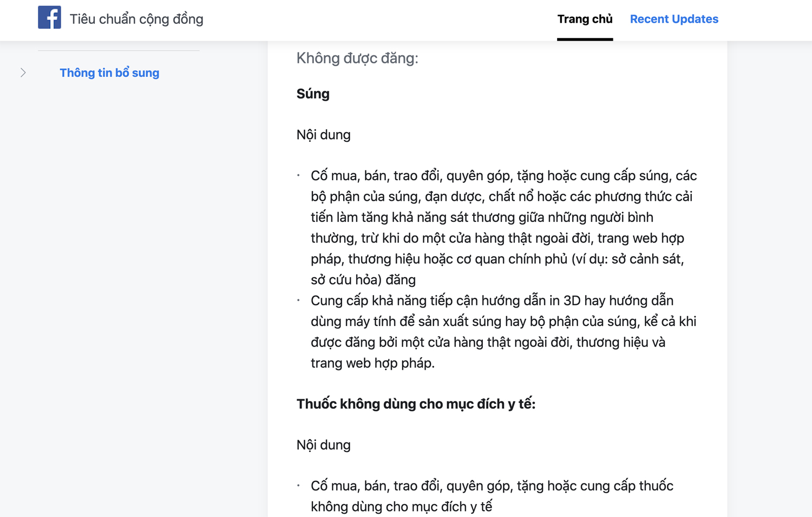Click the Nội dung label under the Thuốc heading

click(323, 445)
